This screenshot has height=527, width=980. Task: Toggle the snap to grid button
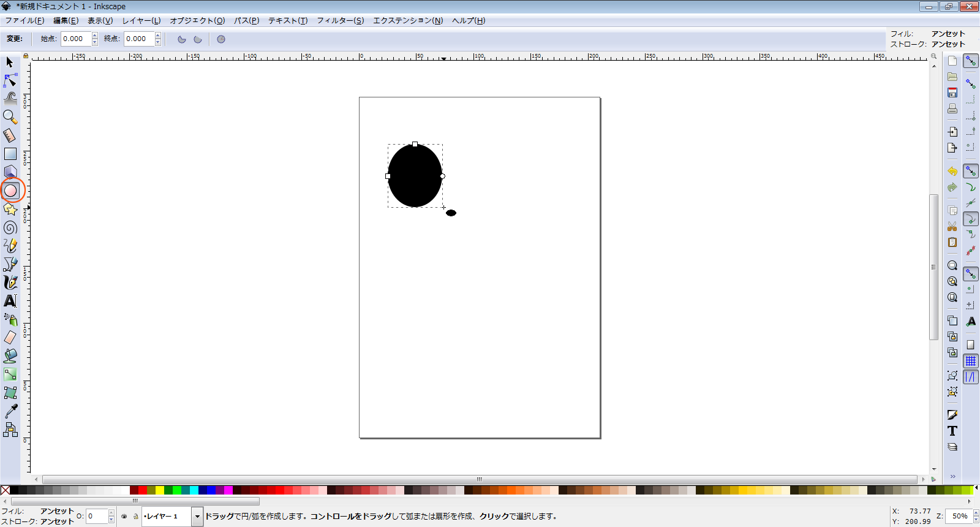(x=971, y=361)
